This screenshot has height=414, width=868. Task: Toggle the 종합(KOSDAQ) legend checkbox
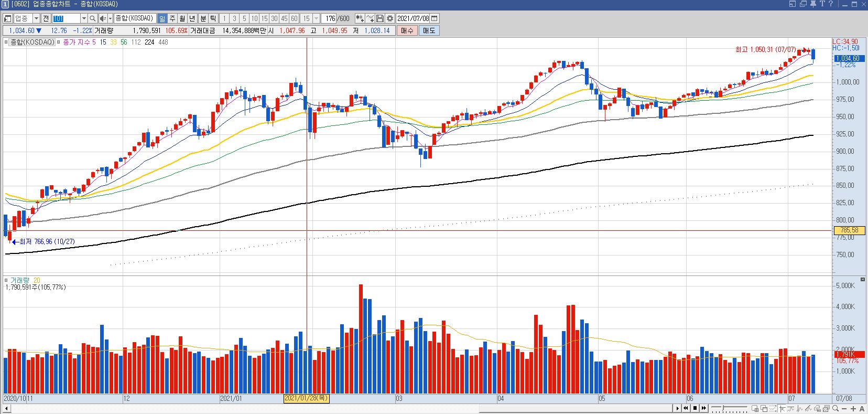[5, 42]
